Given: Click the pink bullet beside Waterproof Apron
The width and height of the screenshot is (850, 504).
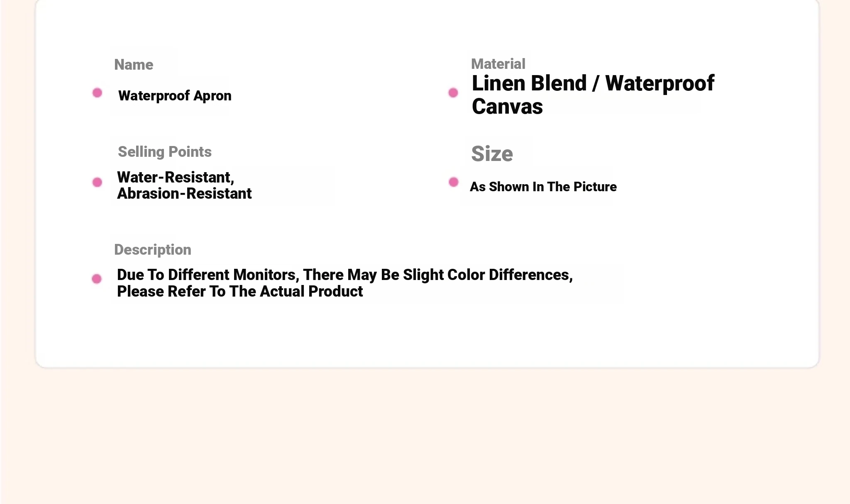Looking at the screenshot, I should click(97, 93).
